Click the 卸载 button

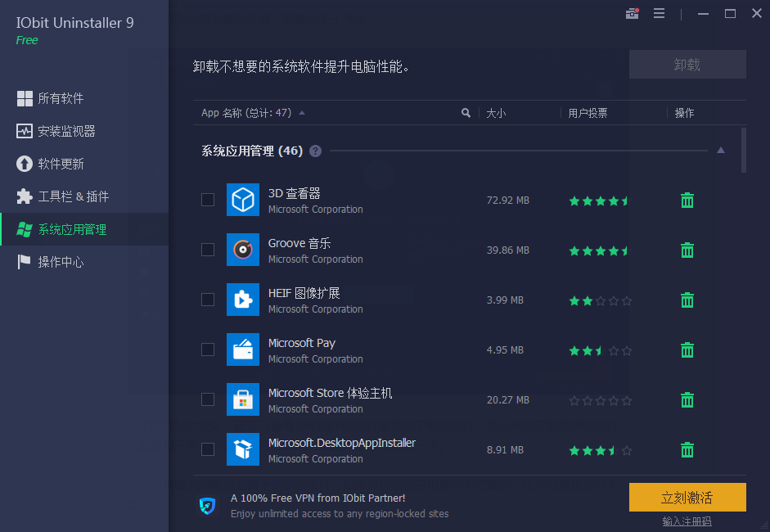[687, 65]
